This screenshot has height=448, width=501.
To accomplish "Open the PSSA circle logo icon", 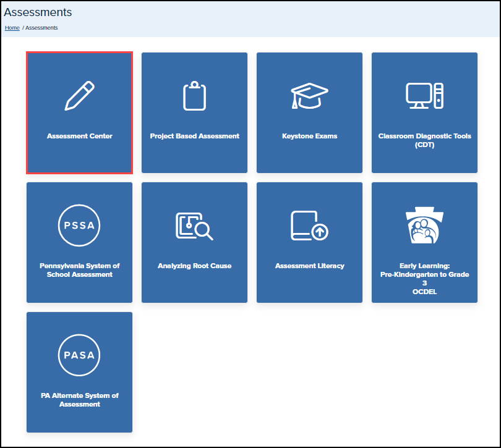I will point(79,226).
